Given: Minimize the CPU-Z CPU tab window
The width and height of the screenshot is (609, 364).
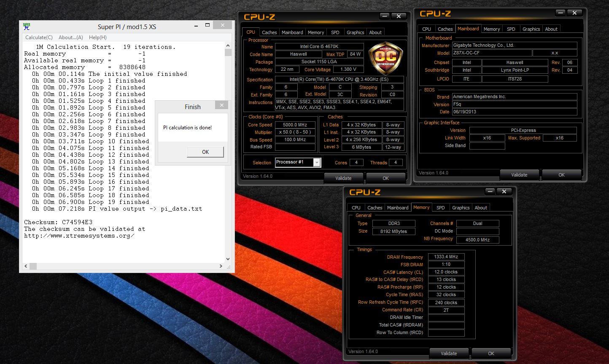Looking at the screenshot, I should [x=384, y=16].
